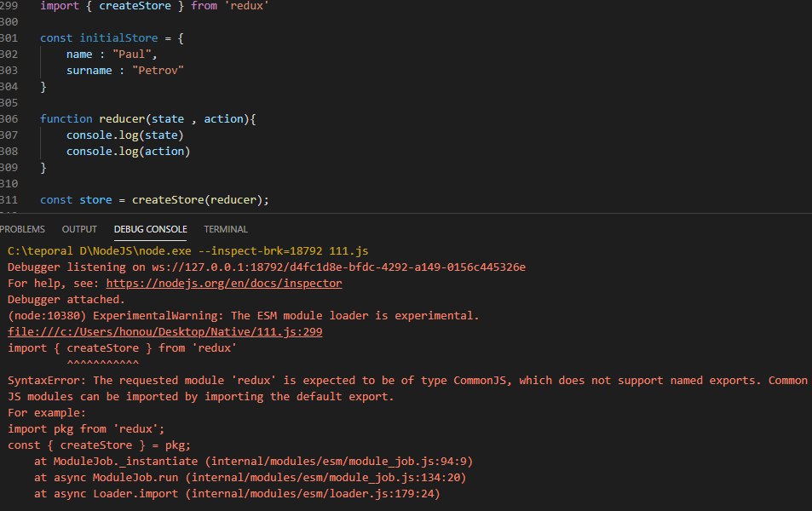
Task: Click the node.exe --inspect-brk command line
Action: [x=188, y=251]
